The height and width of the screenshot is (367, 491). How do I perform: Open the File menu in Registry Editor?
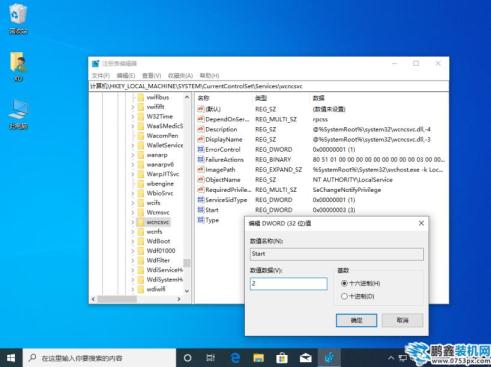[101, 76]
